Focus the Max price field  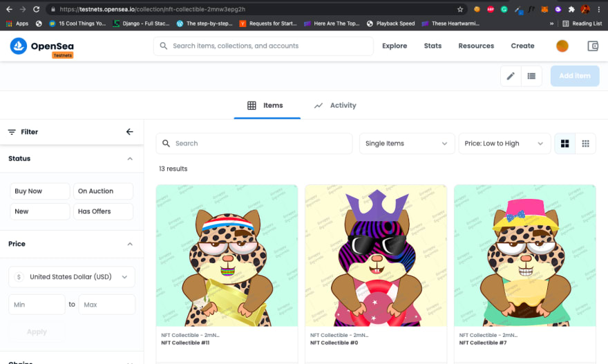click(x=106, y=305)
